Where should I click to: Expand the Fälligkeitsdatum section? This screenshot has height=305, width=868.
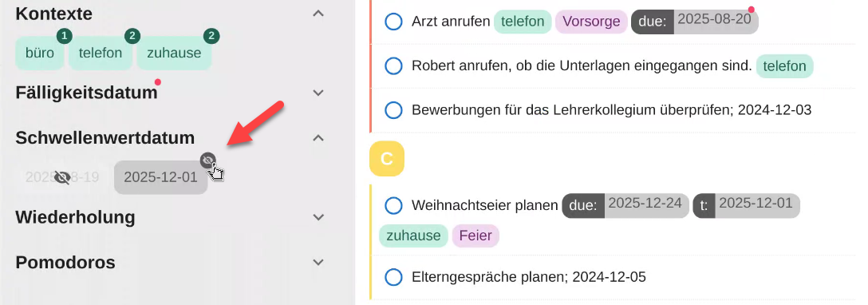(318, 93)
